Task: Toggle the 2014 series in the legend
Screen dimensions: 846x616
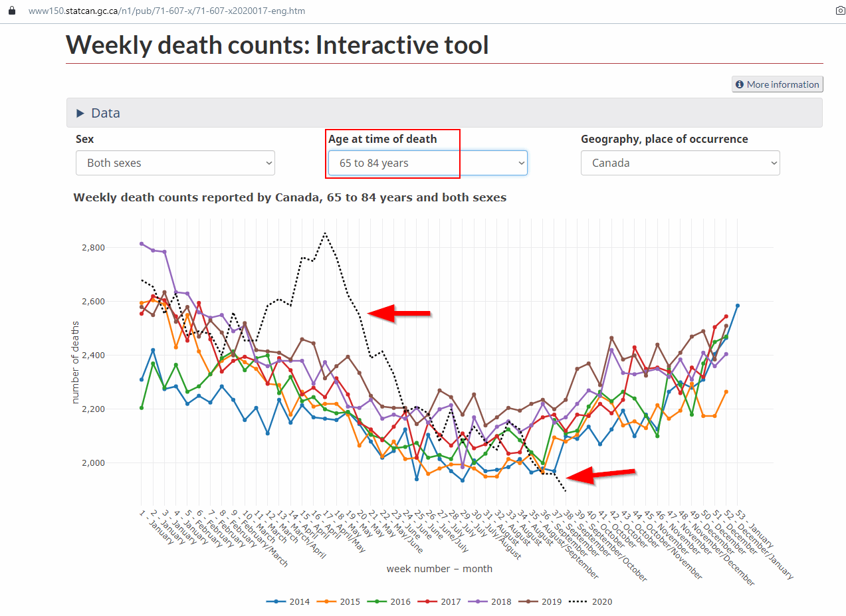Action: pyautogui.click(x=288, y=601)
